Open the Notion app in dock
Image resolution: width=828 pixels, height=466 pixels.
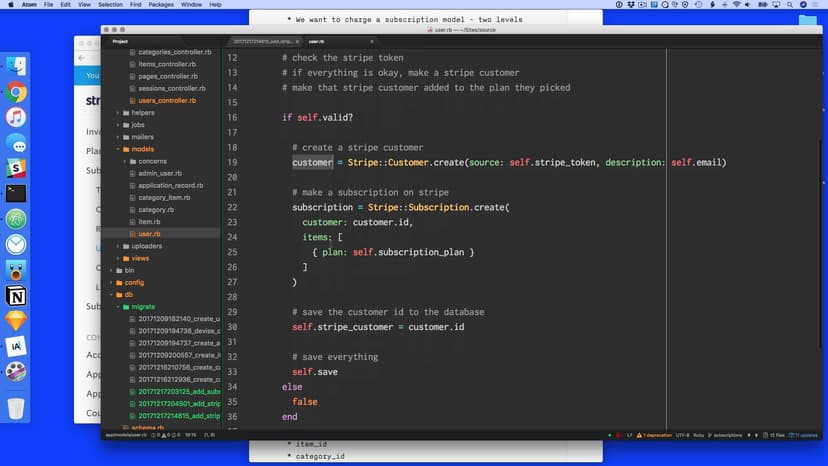pyautogui.click(x=16, y=296)
